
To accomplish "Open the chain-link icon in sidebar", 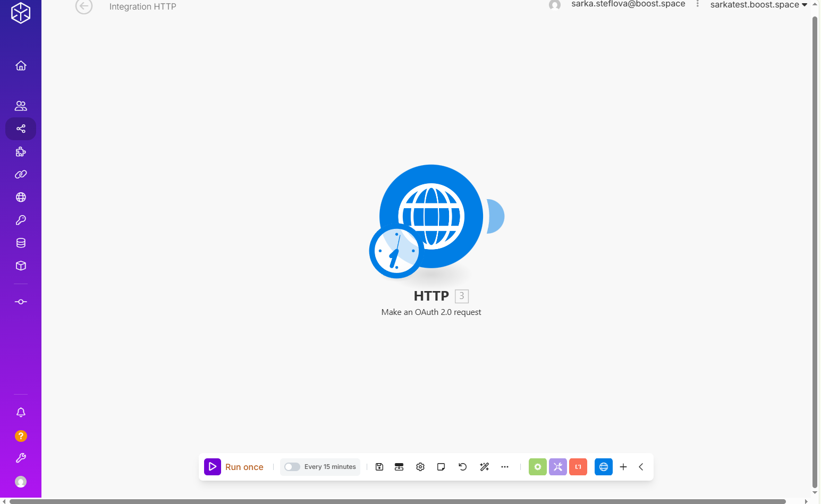I will [x=21, y=174].
